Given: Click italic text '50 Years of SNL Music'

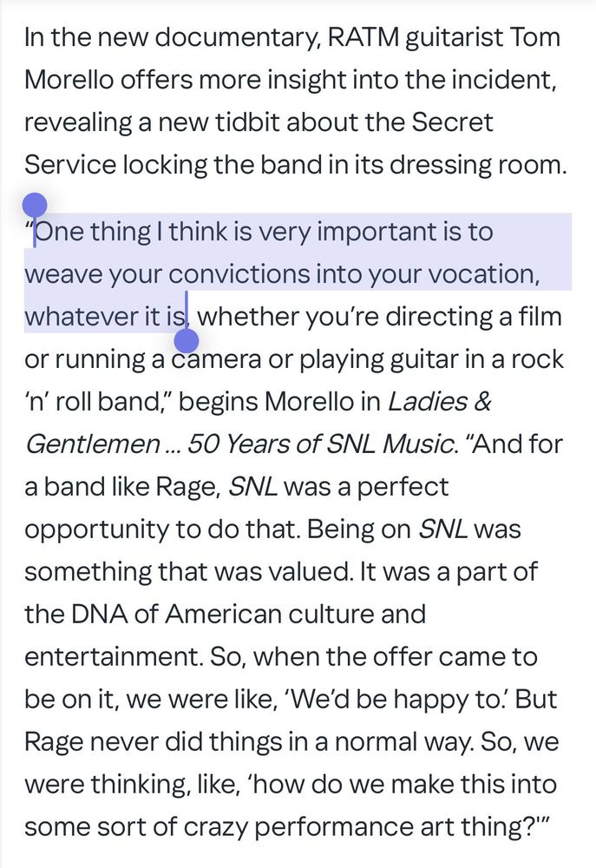Looking at the screenshot, I should click(x=320, y=444).
